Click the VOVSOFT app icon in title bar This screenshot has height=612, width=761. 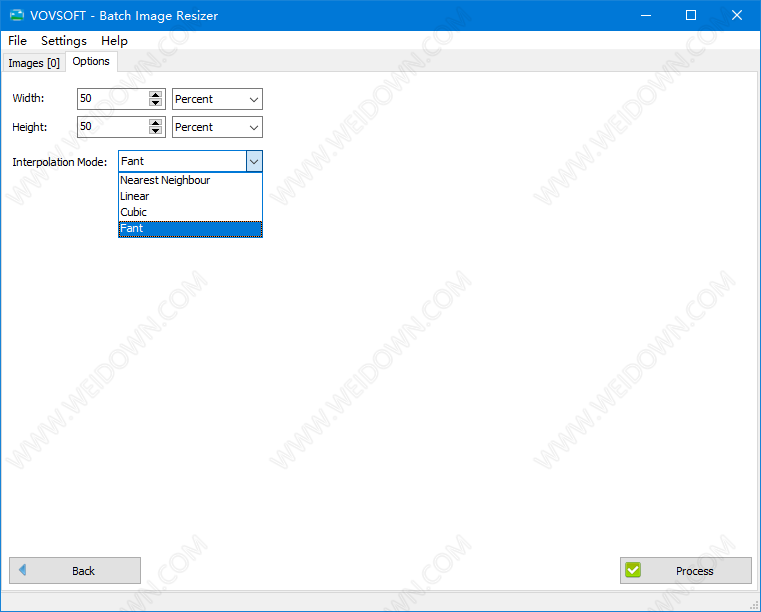(17, 15)
